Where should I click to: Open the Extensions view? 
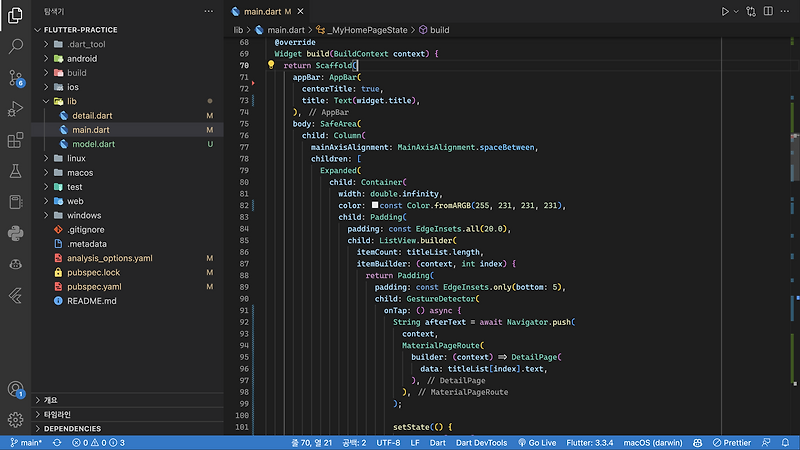(15, 141)
